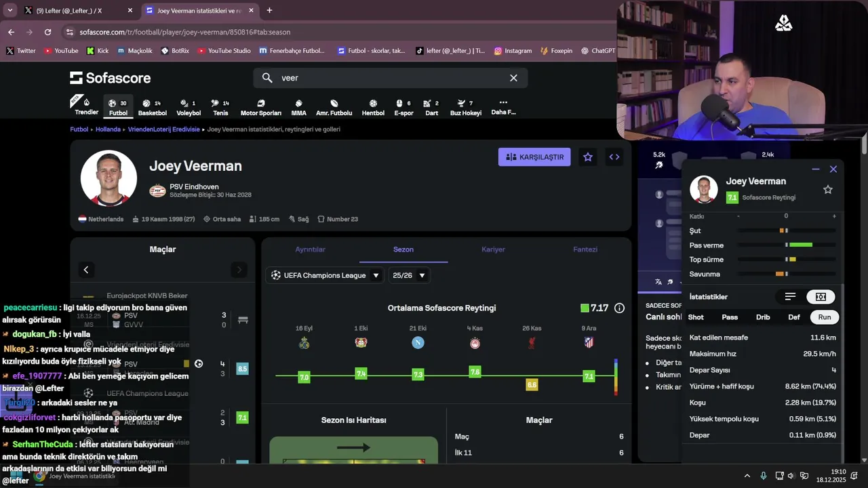
Task: Click the Savunma attribute bar
Action: point(785,274)
